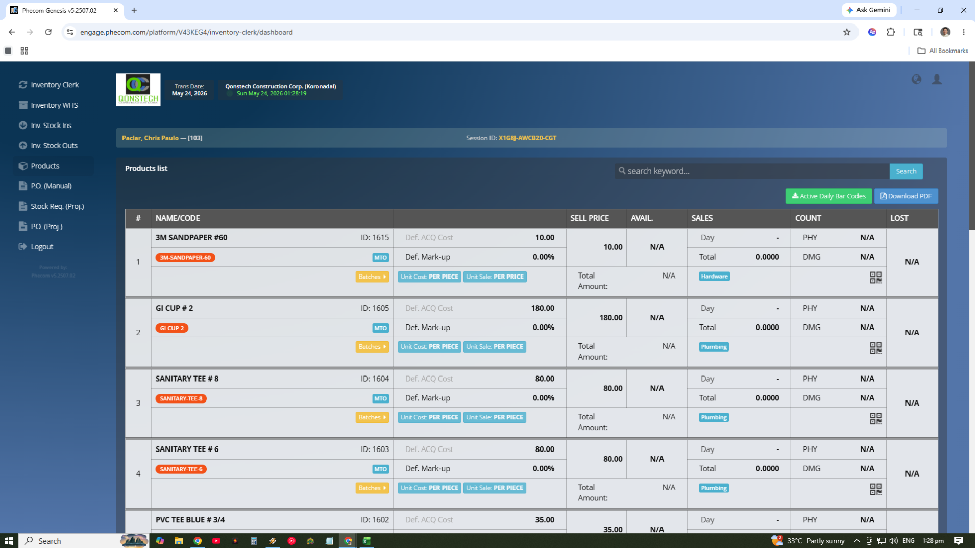The image size is (980, 551).
Task: Open new browser tab
Action: tap(135, 10)
